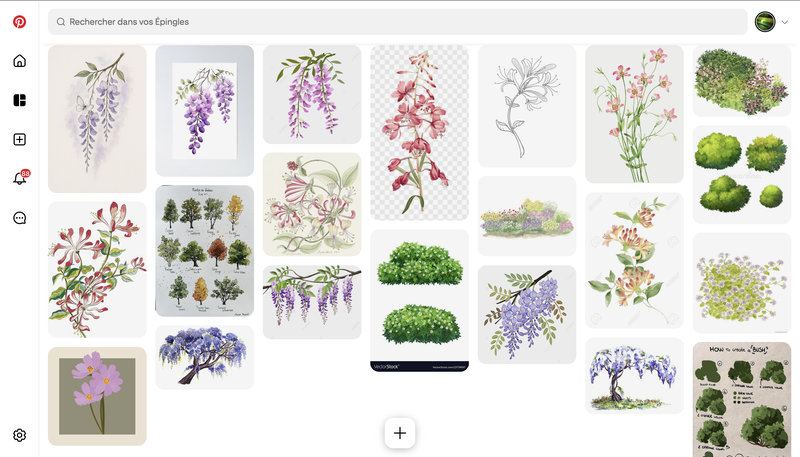The width and height of the screenshot is (800, 457).
Task: Open the blue wisteria tree pin
Action: pyautogui.click(x=204, y=357)
